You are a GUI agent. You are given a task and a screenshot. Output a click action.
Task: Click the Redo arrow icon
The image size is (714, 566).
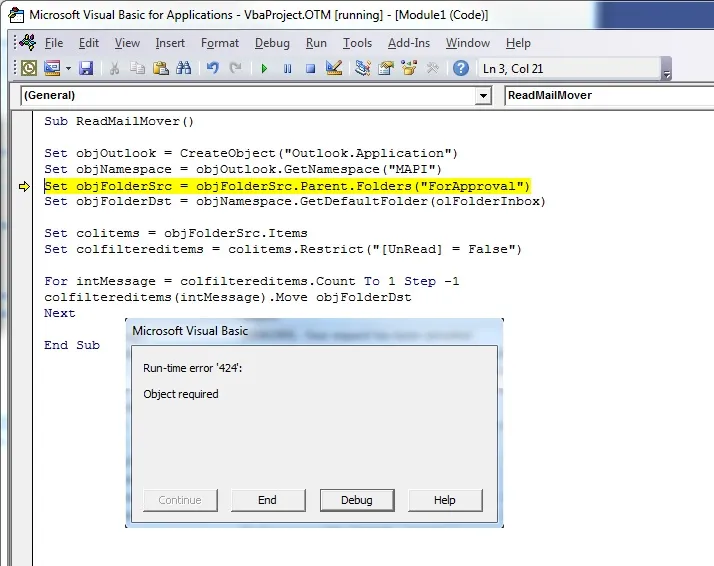click(x=235, y=68)
